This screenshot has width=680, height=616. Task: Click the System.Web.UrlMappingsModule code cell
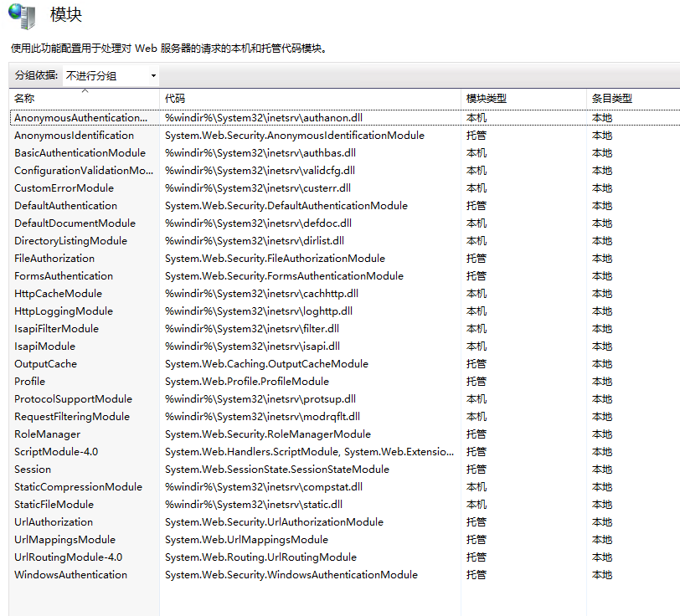coord(246,540)
